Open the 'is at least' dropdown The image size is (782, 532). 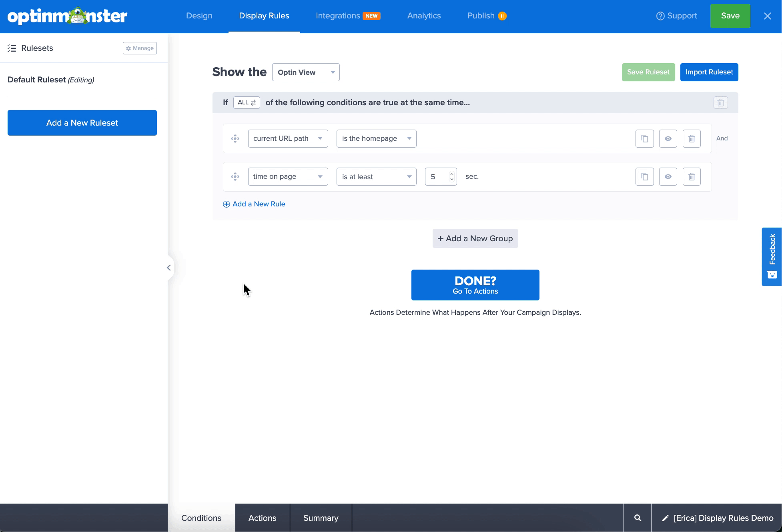coord(376,176)
